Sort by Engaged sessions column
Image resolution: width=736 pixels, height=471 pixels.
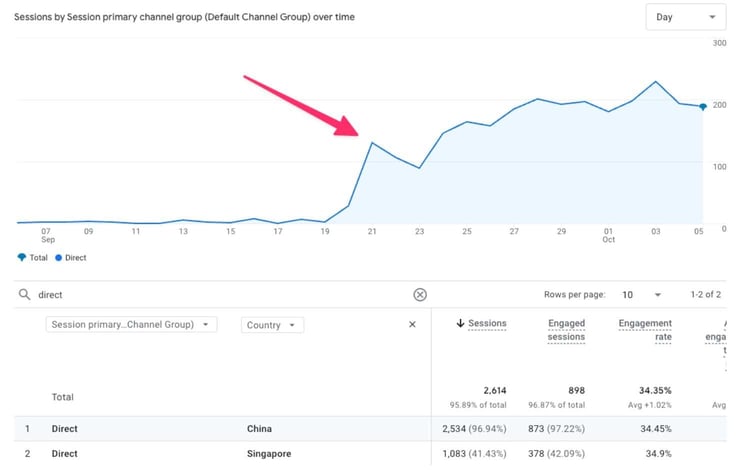click(x=566, y=330)
